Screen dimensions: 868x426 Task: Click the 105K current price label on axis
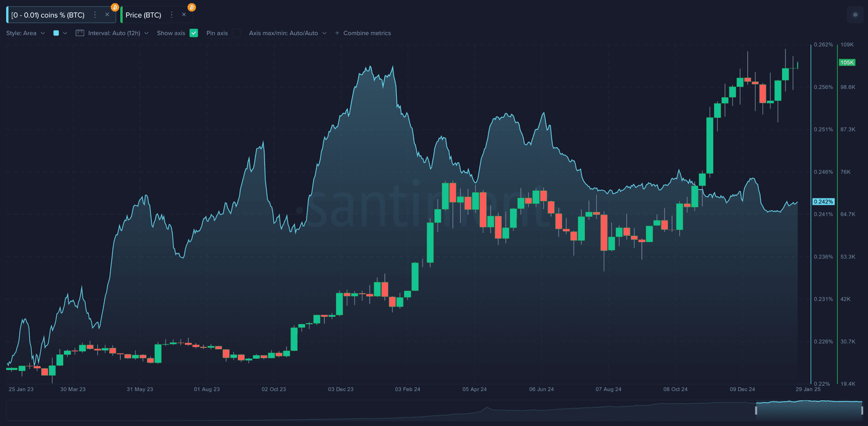click(847, 62)
